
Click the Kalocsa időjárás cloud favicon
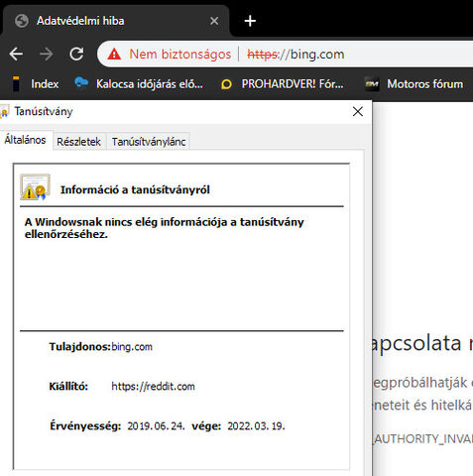[x=81, y=82]
